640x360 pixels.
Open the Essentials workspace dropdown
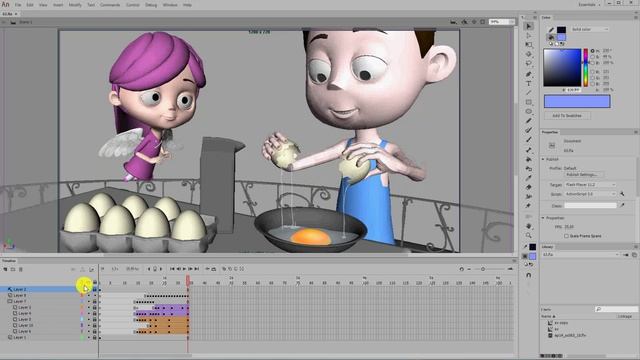(590, 4)
